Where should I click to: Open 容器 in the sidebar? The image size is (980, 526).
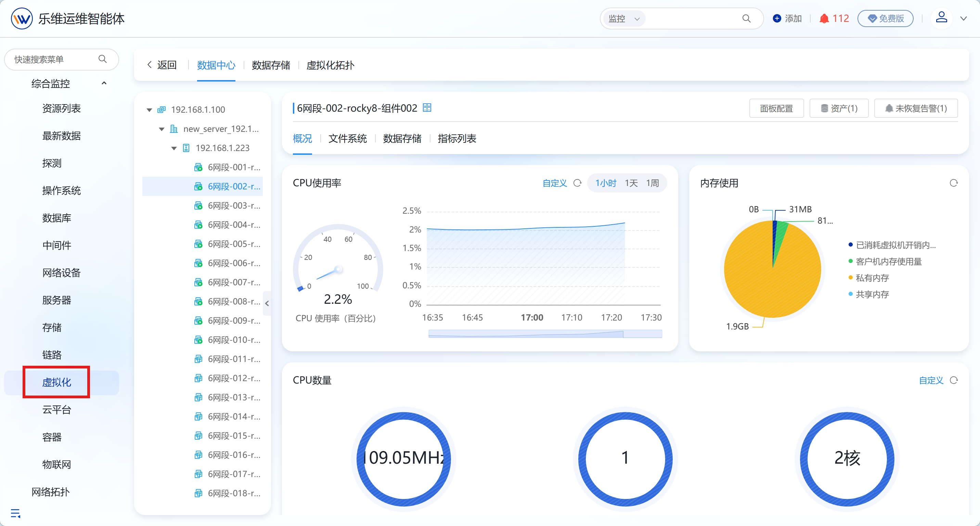(x=52, y=437)
